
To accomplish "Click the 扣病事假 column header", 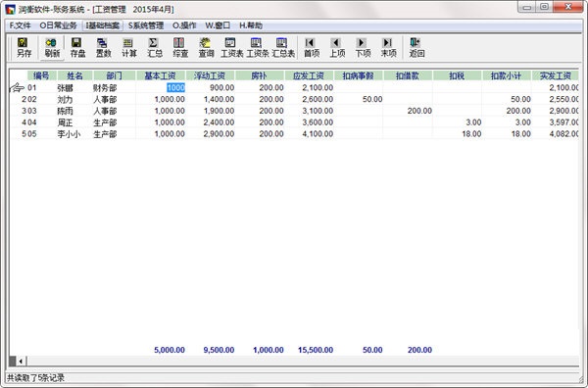I will tap(358, 75).
